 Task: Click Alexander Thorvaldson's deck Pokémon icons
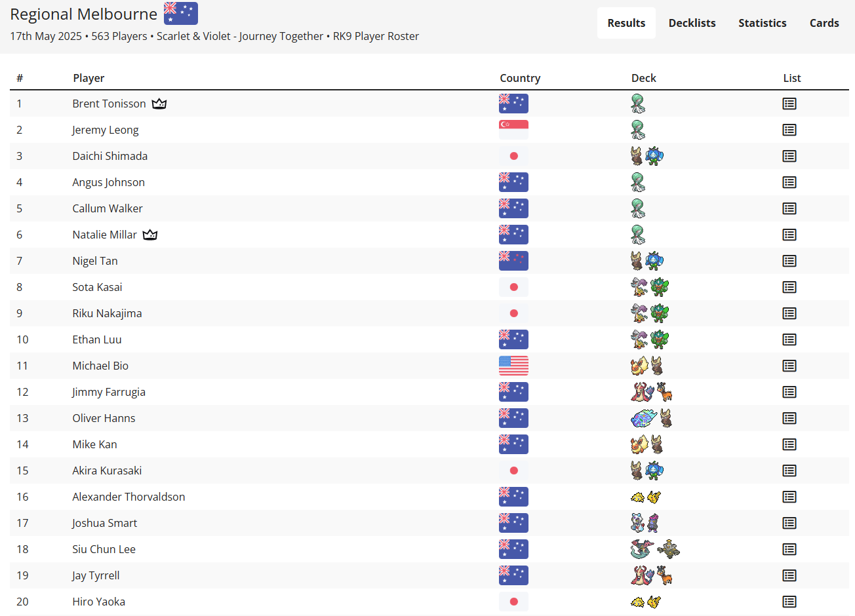(x=646, y=497)
